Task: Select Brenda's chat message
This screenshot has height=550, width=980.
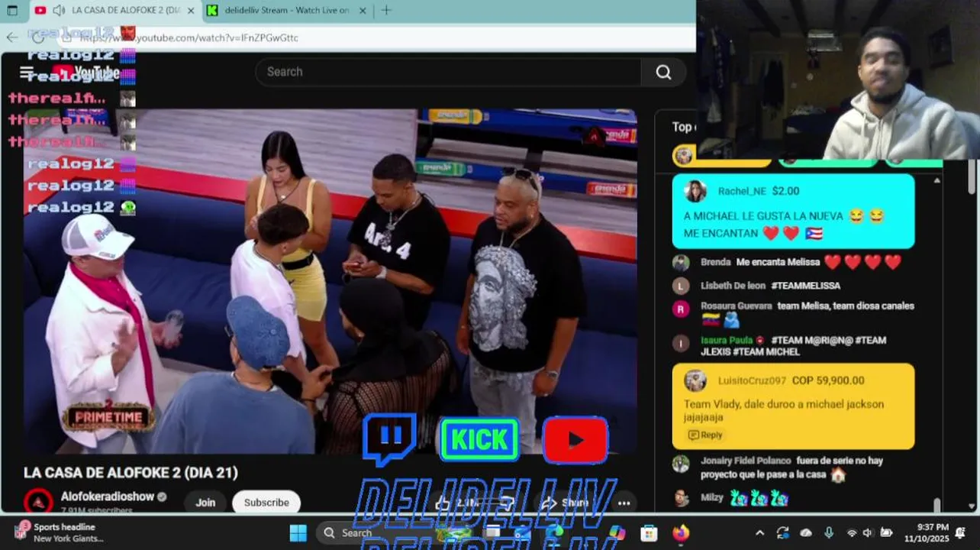Action: pyautogui.click(x=794, y=262)
